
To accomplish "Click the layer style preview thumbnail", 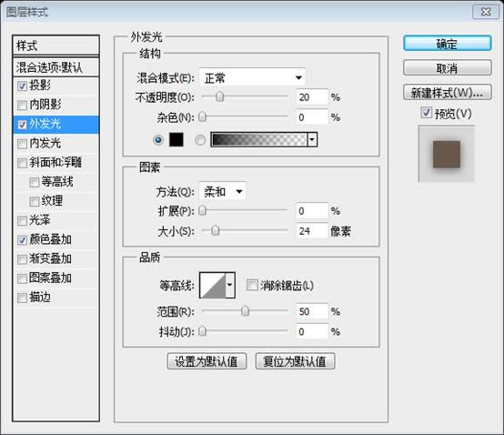I will coord(447,154).
